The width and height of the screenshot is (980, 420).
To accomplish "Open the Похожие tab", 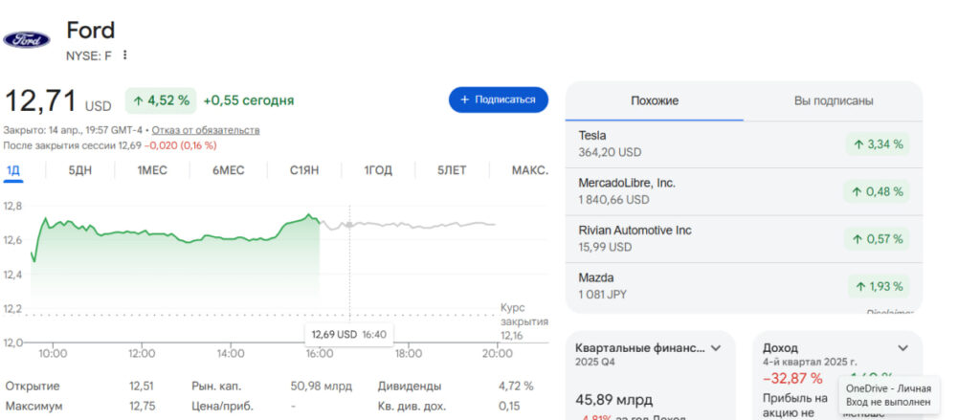I will 655,100.
